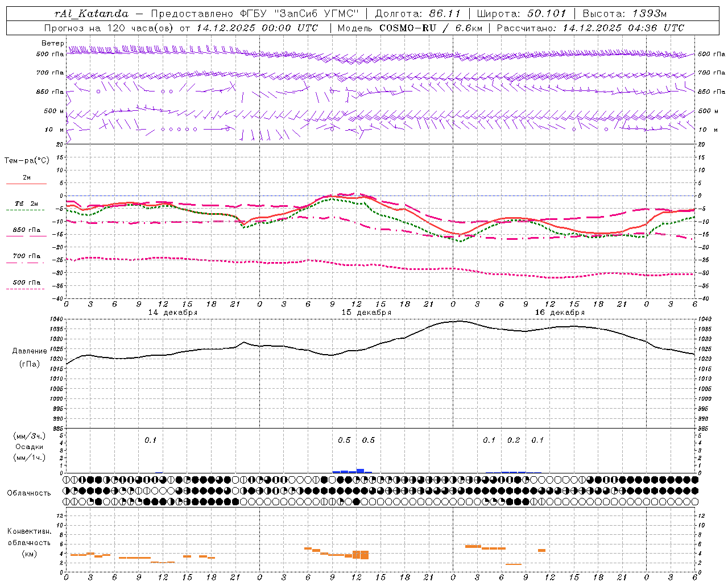Click the 2м temperature legend label
The width and height of the screenshot is (728, 582).
click(27, 177)
